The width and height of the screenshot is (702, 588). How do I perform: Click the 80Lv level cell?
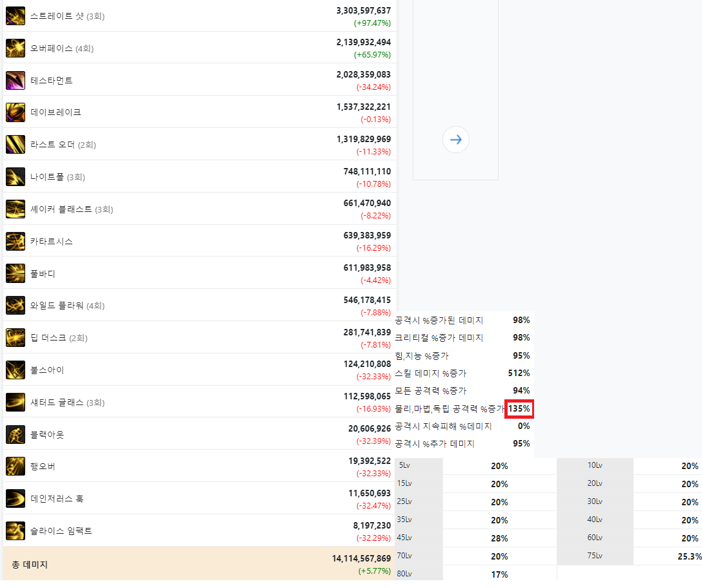point(419,574)
